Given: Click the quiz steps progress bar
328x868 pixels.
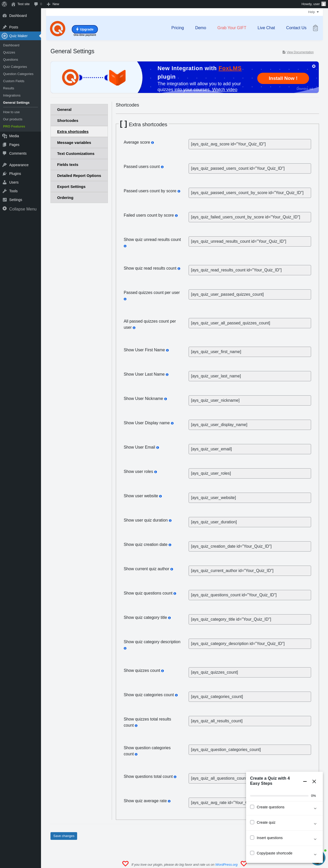Looking at the screenshot, I should (x=279, y=796).
